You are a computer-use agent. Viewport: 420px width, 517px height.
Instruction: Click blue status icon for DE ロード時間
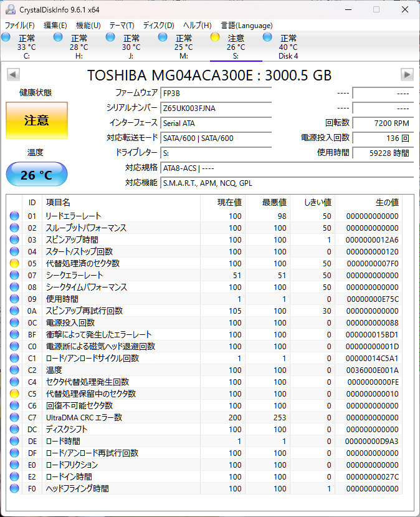click(x=14, y=441)
